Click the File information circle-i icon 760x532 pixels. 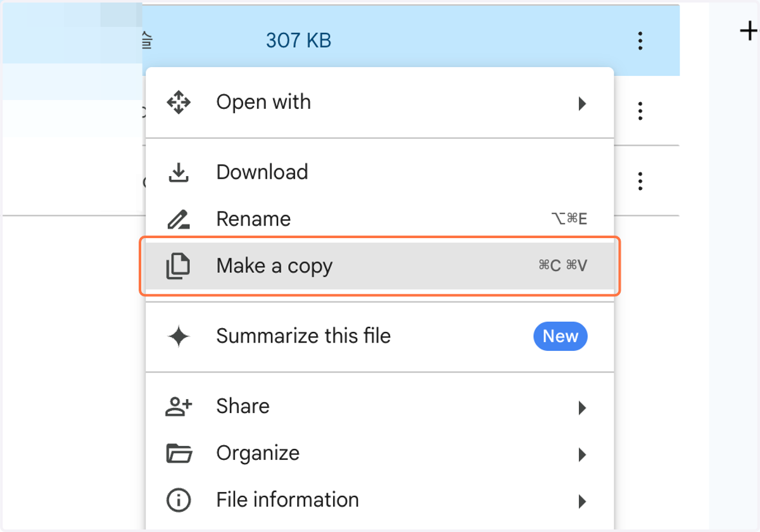[x=179, y=500]
